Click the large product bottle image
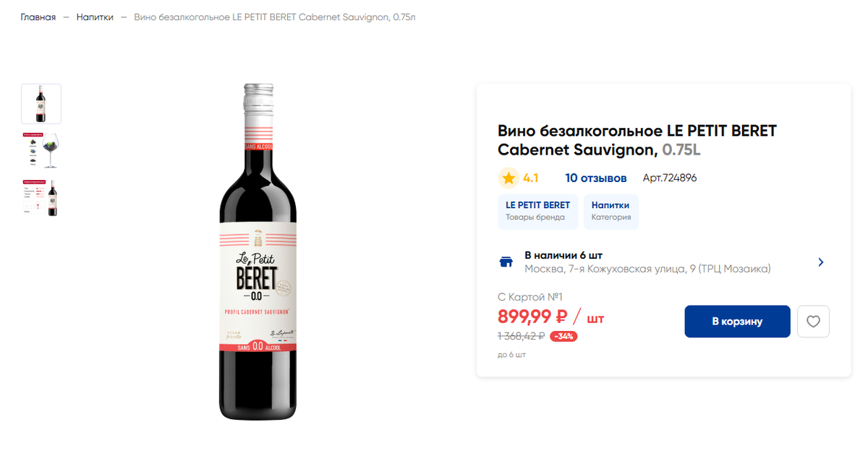The image size is (868, 461). pyautogui.click(x=258, y=253)
